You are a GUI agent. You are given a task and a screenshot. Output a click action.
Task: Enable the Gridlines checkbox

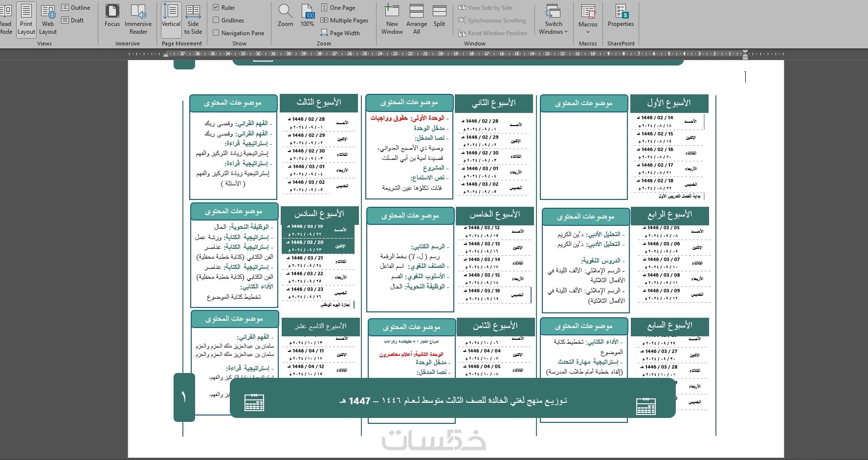click(216, 20)
